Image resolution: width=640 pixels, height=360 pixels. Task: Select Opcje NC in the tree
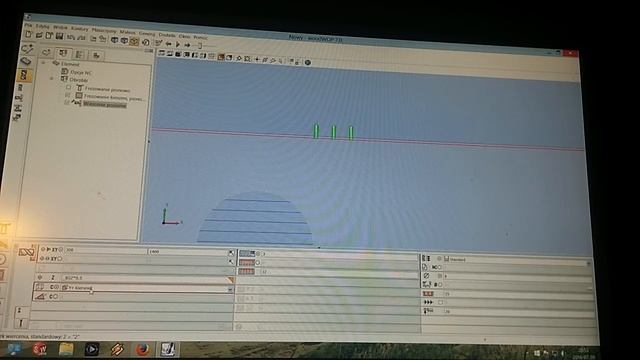(x=80, y=72)
